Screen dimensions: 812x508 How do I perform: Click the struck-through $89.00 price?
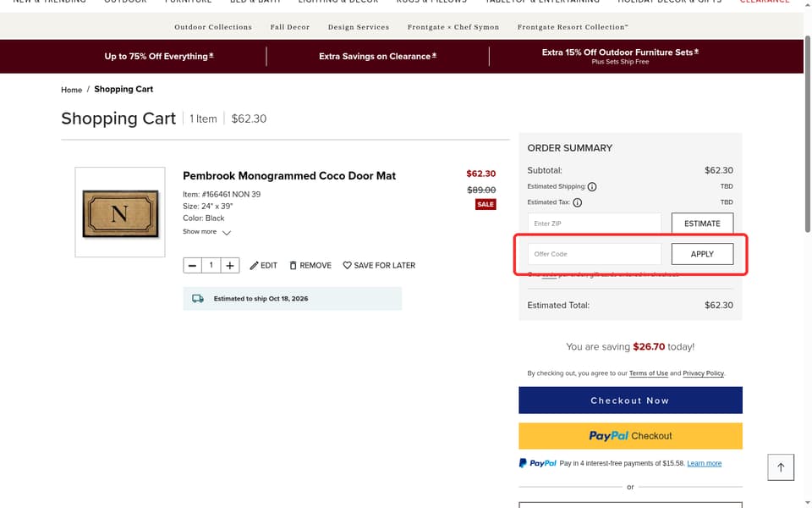(481, 190)
